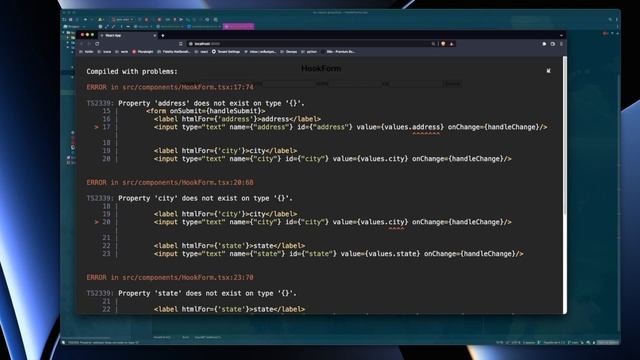Open the browser main menu icon
Viewport: 640px width, 360px height.
pyautogui.click(x=561, y=44)
